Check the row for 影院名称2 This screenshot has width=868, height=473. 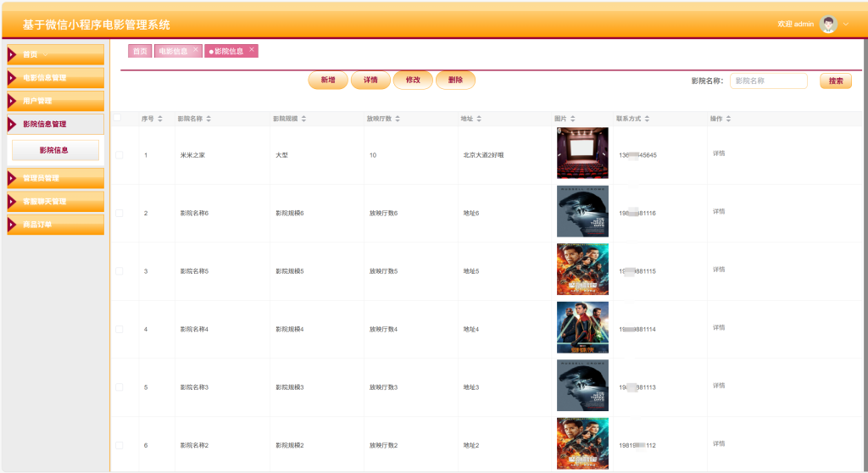[x=119, y=445]
